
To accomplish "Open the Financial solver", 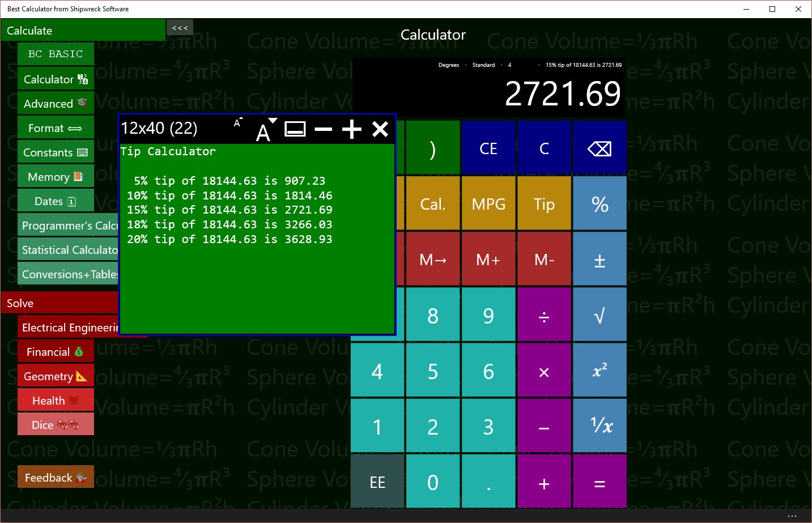I will (55, 351).
